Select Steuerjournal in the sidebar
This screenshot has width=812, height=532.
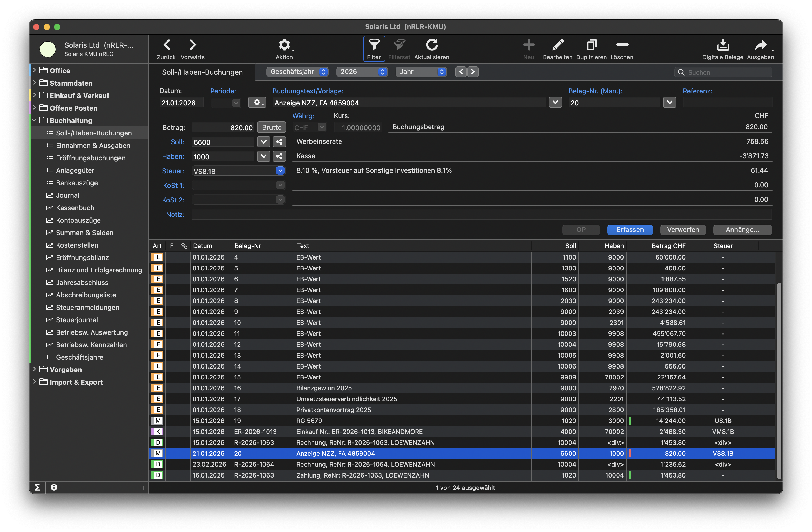tap(77, 320)
